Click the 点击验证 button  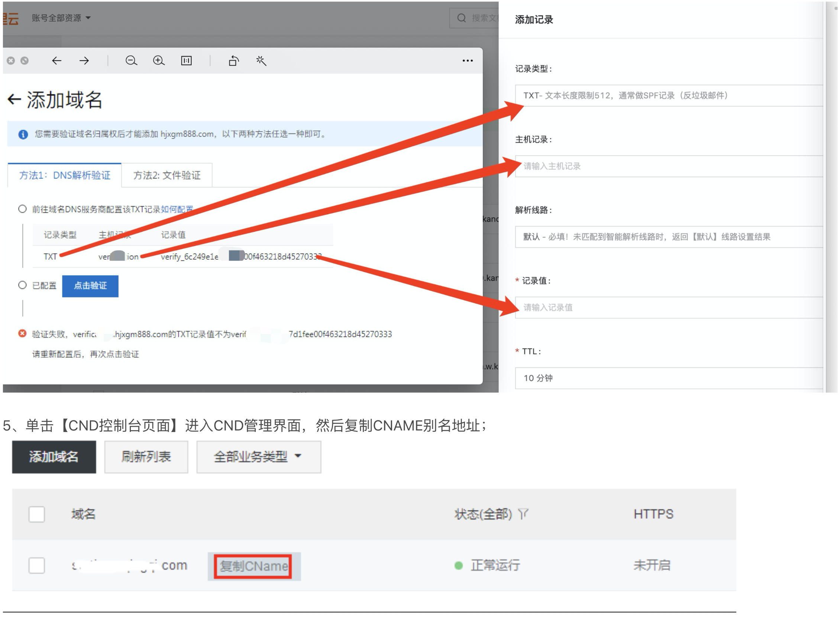90,286
